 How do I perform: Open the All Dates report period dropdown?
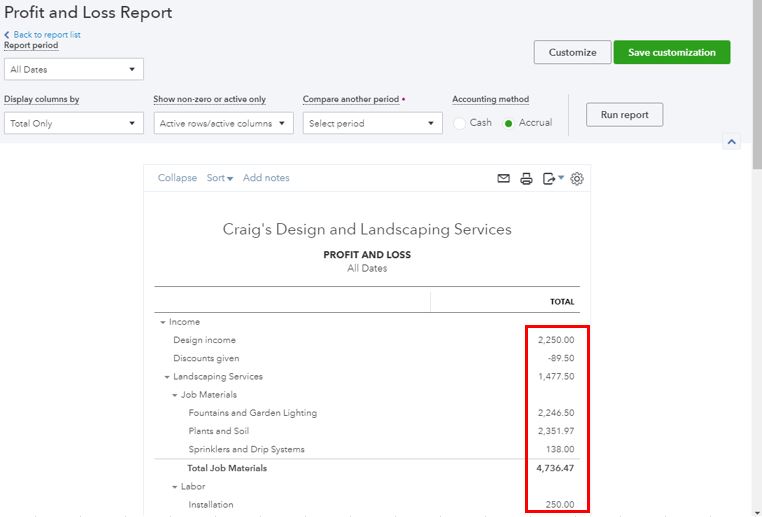coord(74,69)
